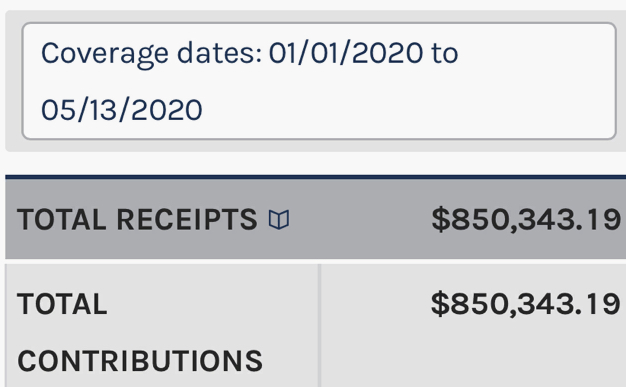Select the Total Contributions amount $850,343.19

point(526,304)
